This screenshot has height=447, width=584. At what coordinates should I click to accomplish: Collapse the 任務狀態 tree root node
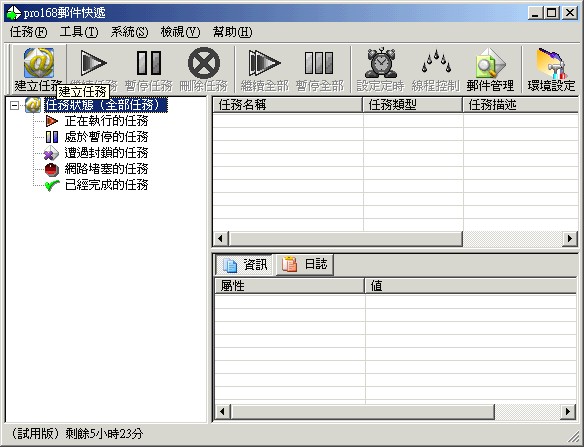[x=14, y=105]
